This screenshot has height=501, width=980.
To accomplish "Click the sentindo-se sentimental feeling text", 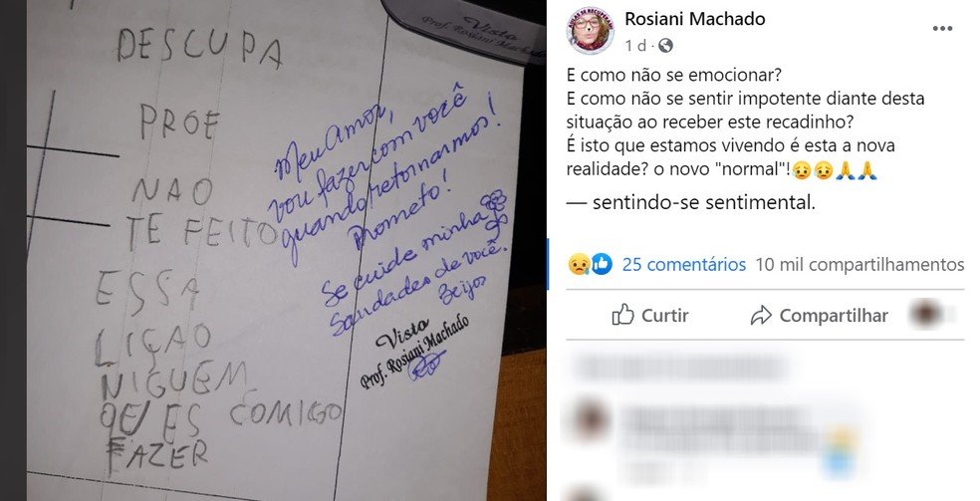I will 704,202.
